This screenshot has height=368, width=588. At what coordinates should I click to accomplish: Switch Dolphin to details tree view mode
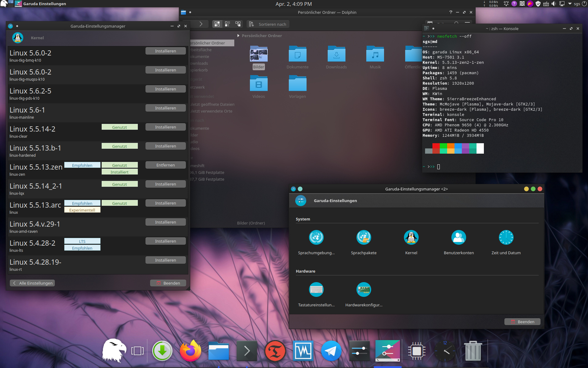tap(238, 24)
